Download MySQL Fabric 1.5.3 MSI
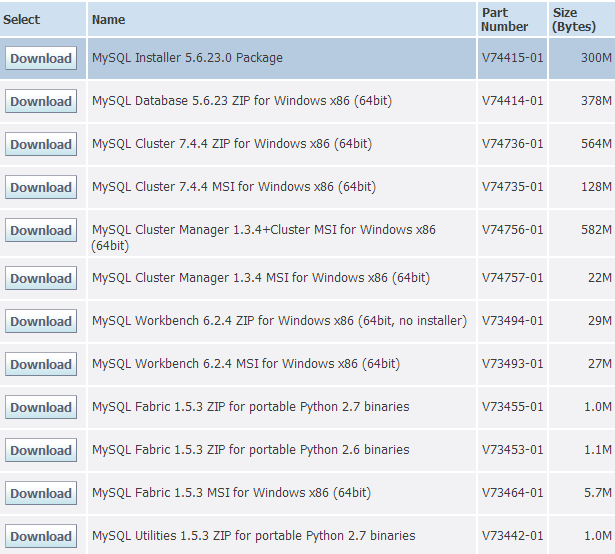 point(41,493)
